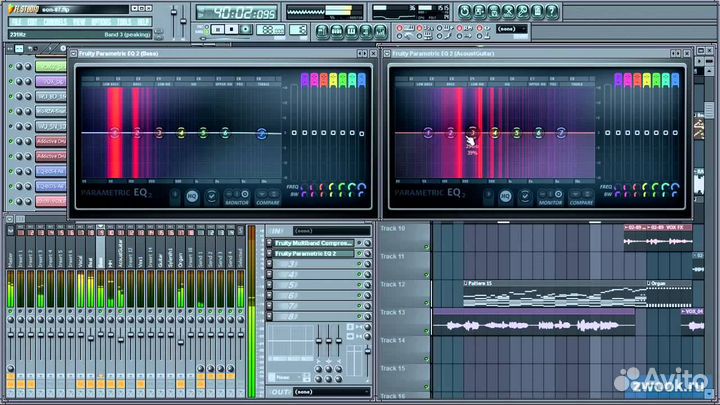This screenshot has width=720, height=405.
Task: Open Fruity Multiband Compressor effect slot
Action: click(313, 243)
